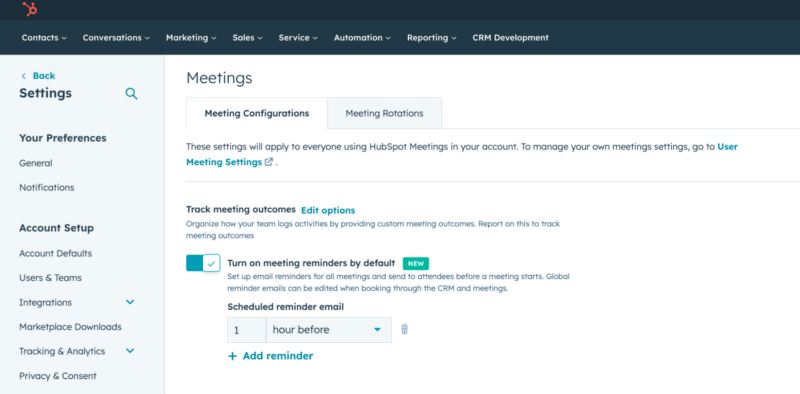This screenshot has height=394, width=800.
Task: Open the Reporting navigation menu
Action: [432, 38]
